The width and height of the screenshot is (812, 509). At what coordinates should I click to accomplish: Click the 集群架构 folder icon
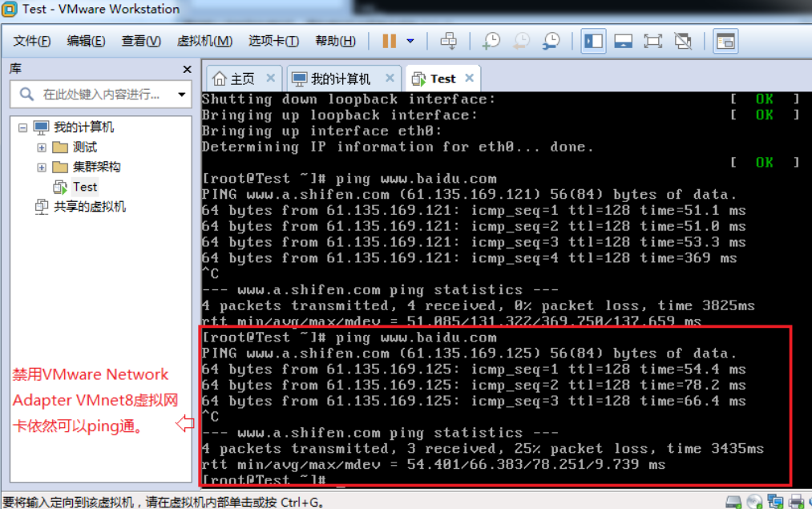click(x=60, y=168)
